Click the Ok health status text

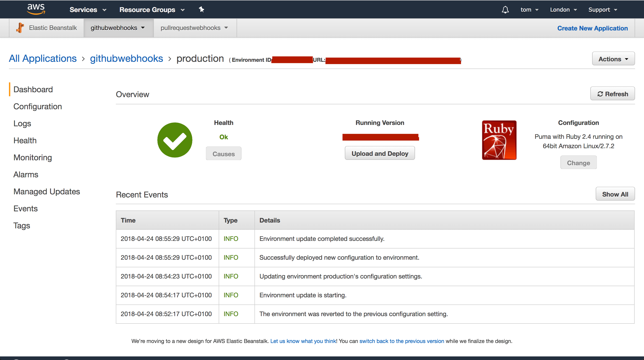224,137
